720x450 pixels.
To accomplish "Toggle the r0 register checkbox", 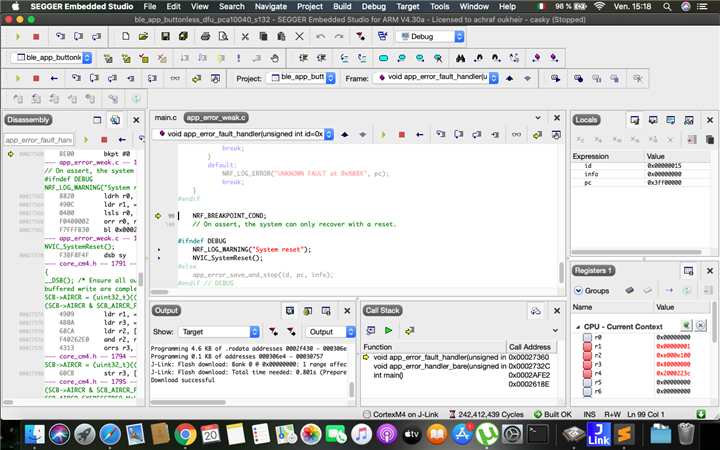I will coord(587,337).
